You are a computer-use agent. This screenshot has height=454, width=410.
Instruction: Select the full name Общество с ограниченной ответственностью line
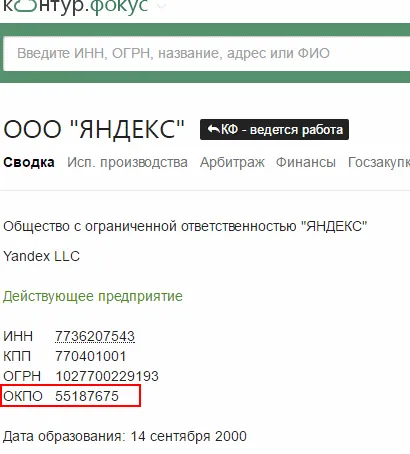185,227
